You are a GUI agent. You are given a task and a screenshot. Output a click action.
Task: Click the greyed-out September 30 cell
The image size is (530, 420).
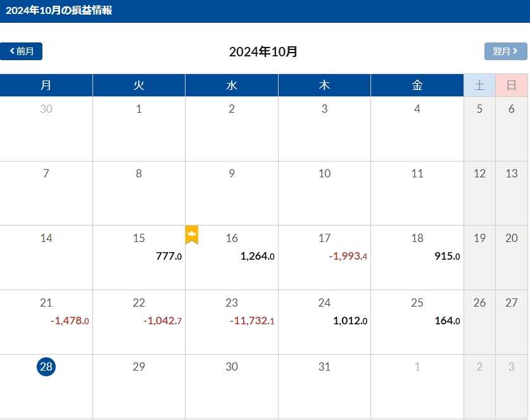[x=46, y=129]
